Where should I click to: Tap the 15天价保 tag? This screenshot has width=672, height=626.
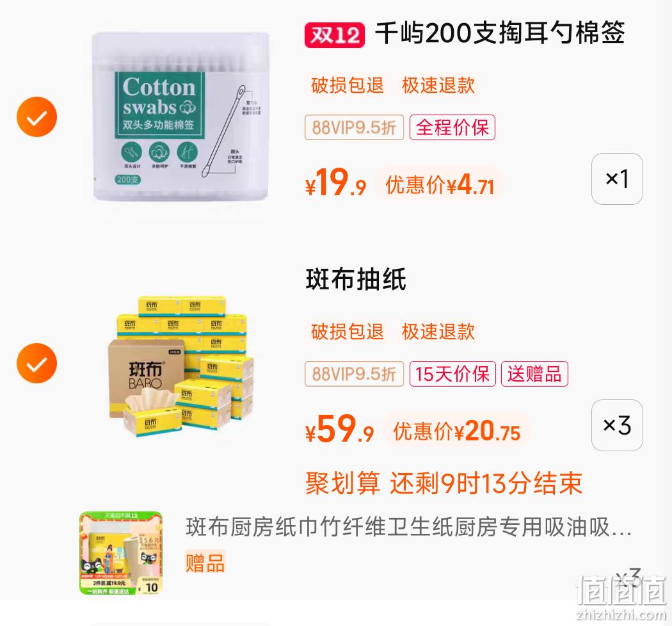pos(452,374)
